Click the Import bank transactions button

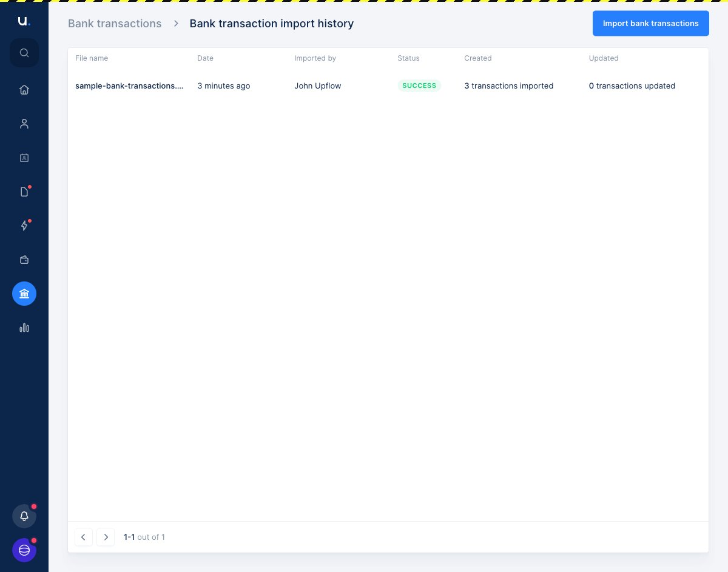point(651,23)
